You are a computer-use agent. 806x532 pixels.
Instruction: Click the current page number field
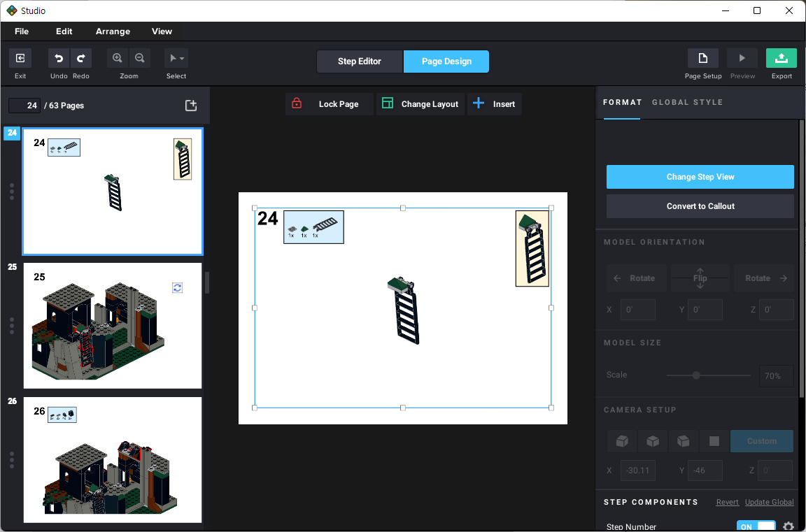click(24, 106)
